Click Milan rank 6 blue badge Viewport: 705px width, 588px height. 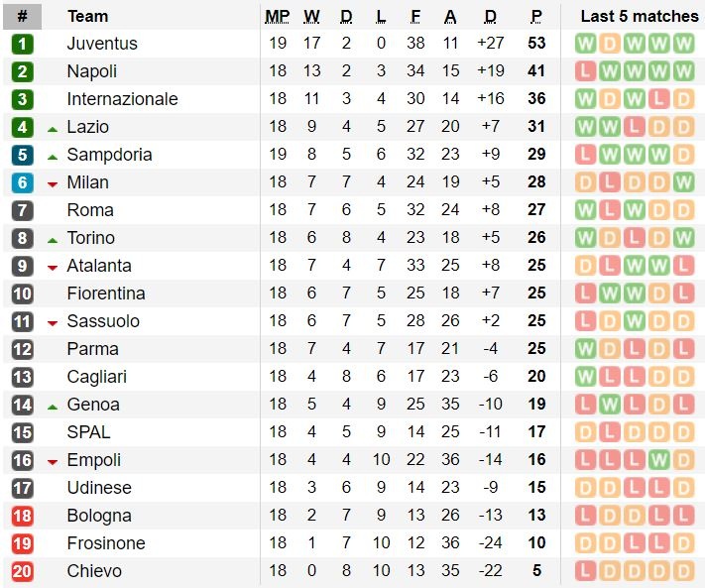(x=22, y=182)
